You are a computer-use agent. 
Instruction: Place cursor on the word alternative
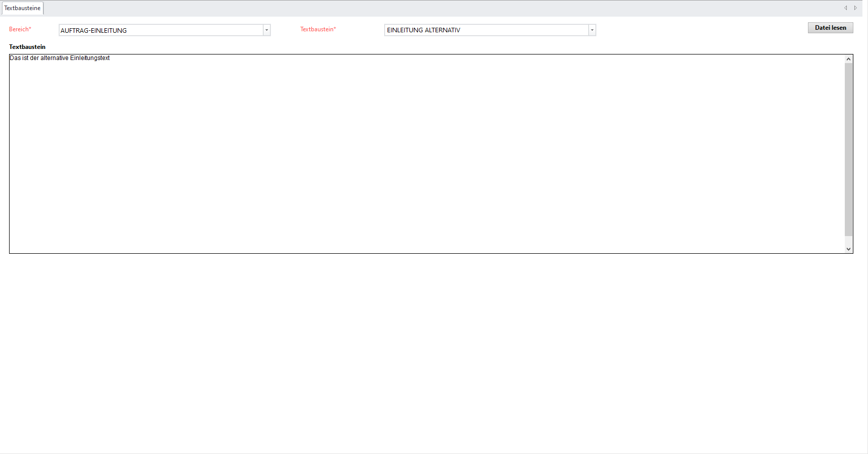(x=54, y=58)
